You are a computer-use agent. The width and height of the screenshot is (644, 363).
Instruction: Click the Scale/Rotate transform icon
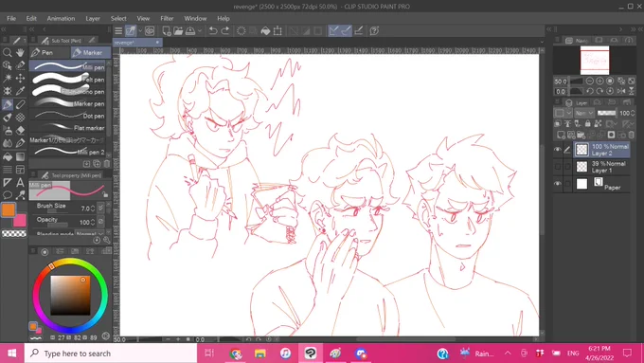click(277, 31)
